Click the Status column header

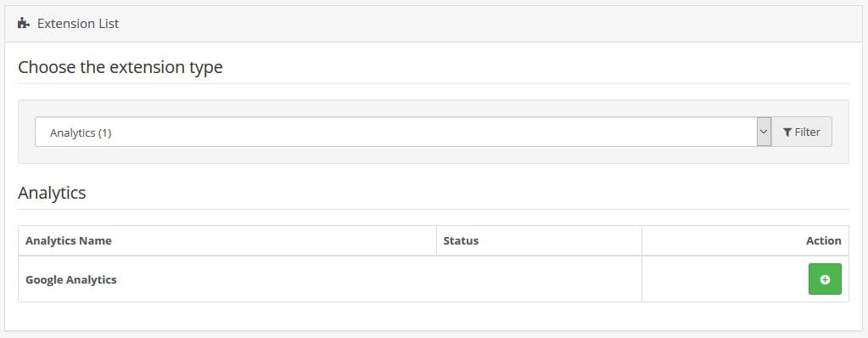(x=461, y=240)
